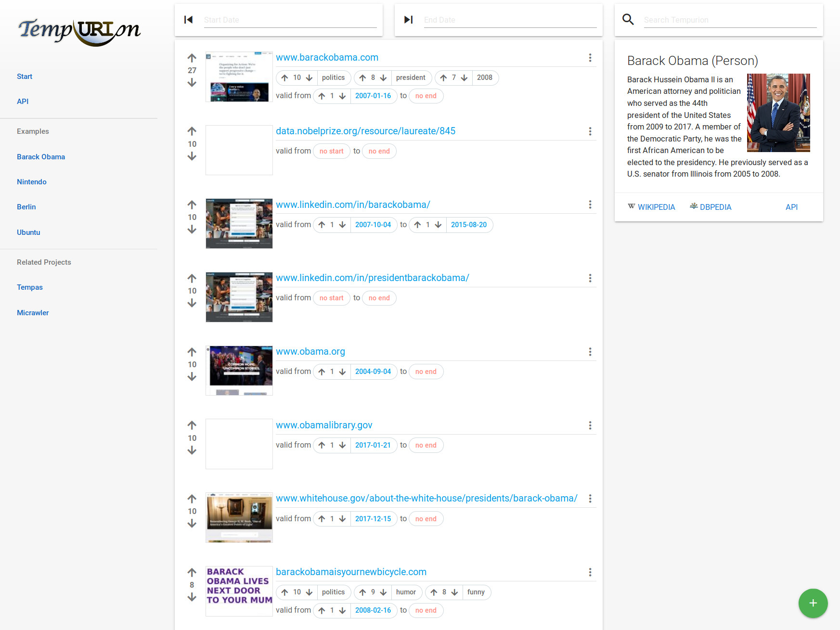Open API page from sidebar
This screenshot has height=630, width=840.
click(23, 102)
